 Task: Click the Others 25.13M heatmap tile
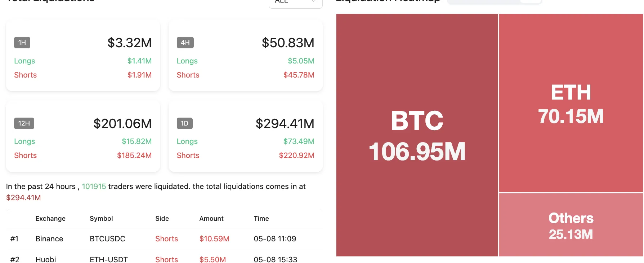[571, 225]
